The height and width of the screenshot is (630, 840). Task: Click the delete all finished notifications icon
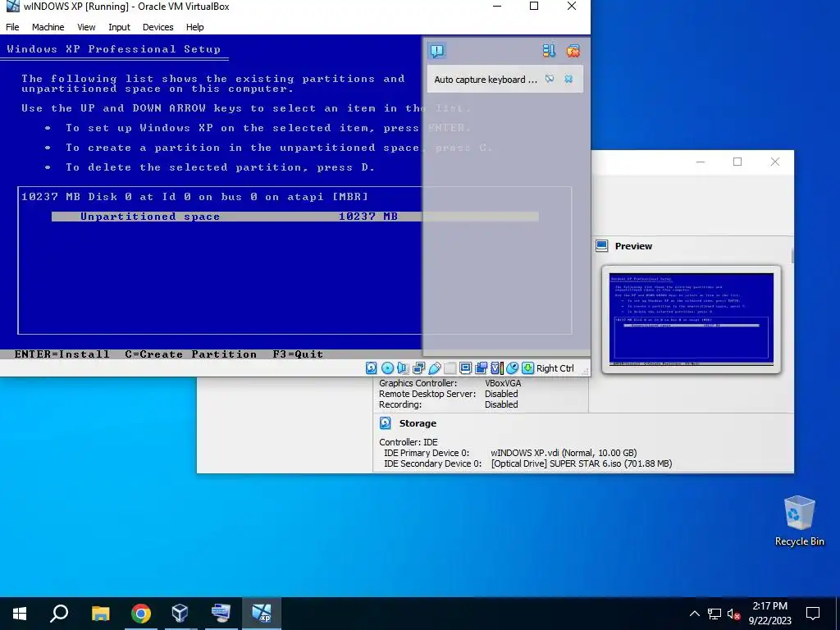pos(573,51)
